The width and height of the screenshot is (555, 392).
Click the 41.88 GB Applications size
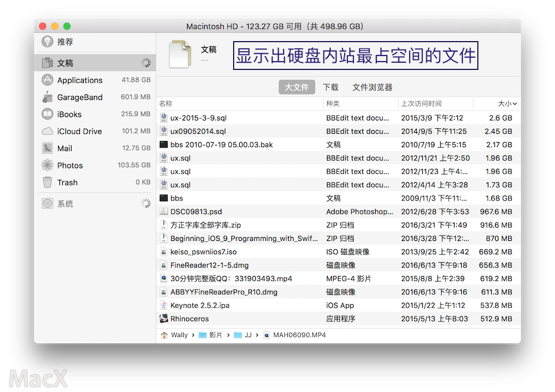137,80
